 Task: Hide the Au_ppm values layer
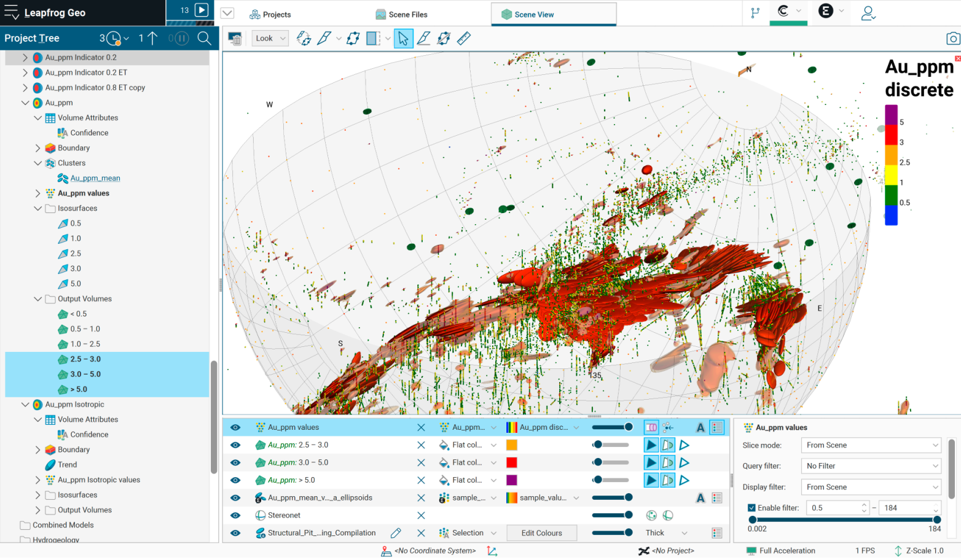pyautogui.click(x=235, y=427)
